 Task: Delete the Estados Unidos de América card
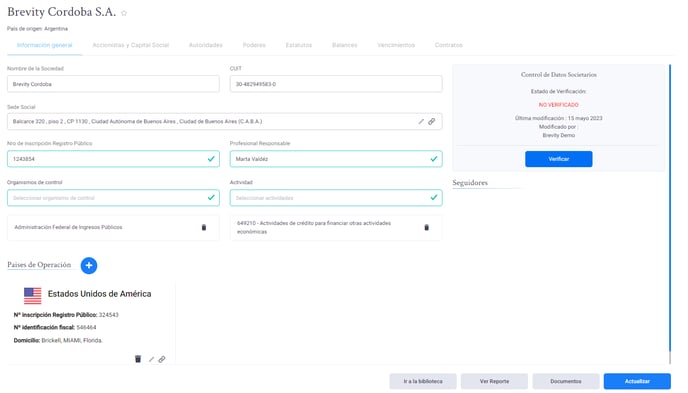pyautogui.click(x=138, y=359)
